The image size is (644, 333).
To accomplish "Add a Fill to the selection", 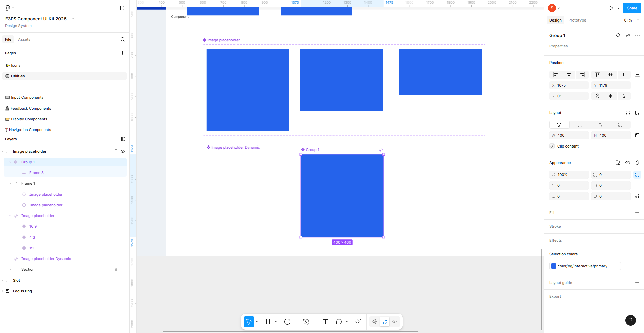I will pos(637,213).
